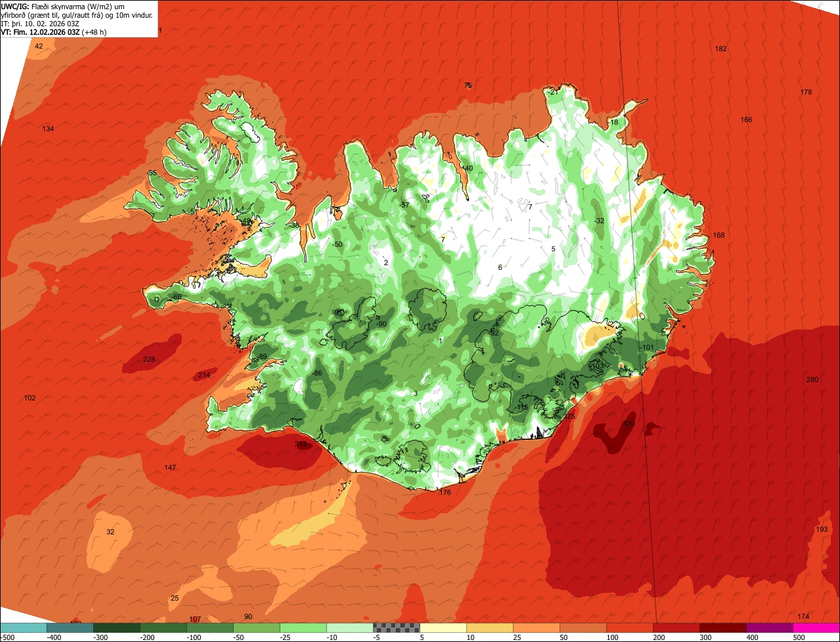Click the heat flux value 280
Viewport: 840px width, 642px height.
tap(812, 379)
